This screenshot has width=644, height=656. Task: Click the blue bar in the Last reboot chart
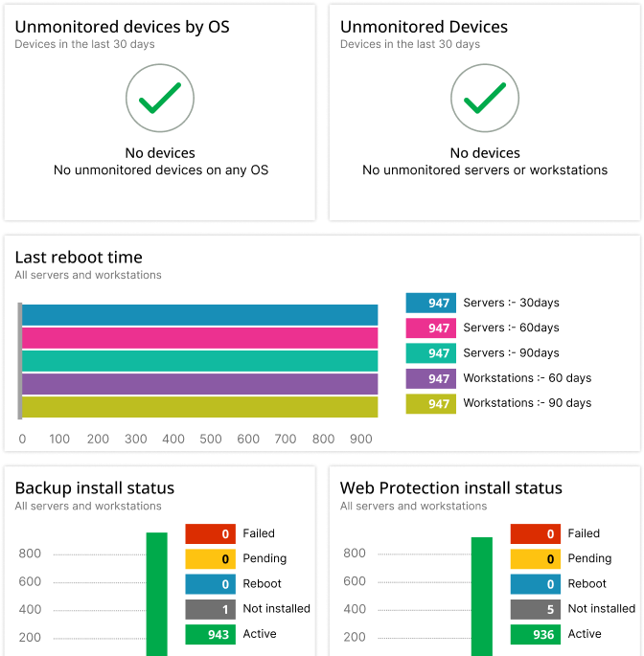[x=199, y=314]
